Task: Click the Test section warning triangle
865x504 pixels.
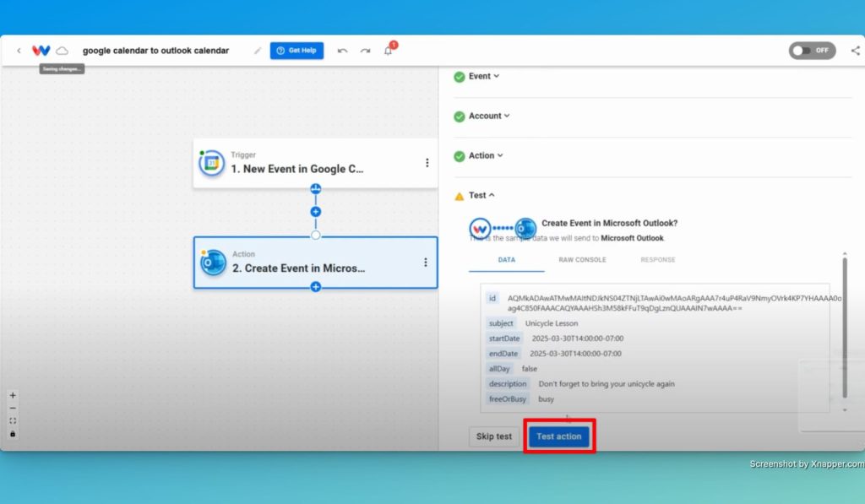Action: coord(459,197)
